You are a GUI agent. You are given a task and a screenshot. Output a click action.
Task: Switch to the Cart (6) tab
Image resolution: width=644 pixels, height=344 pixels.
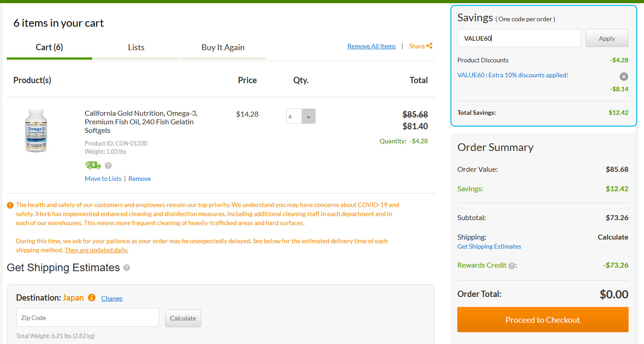pyautogui.click(x=49, y=47)
